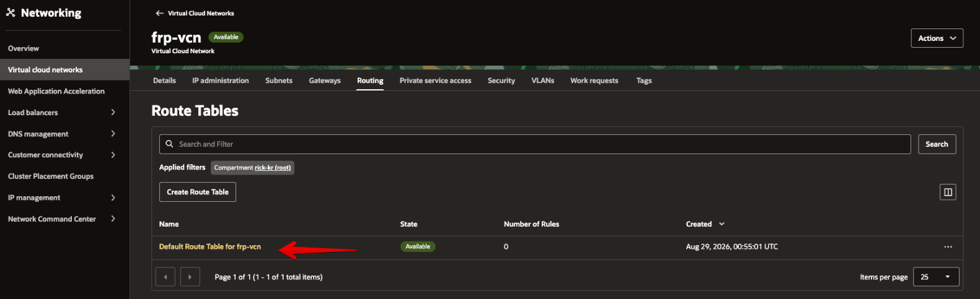The width and height of the screenshot is (980, 299).
Task: Open Cluster Placement Groups in sidebar
Action: coord(51,176)
